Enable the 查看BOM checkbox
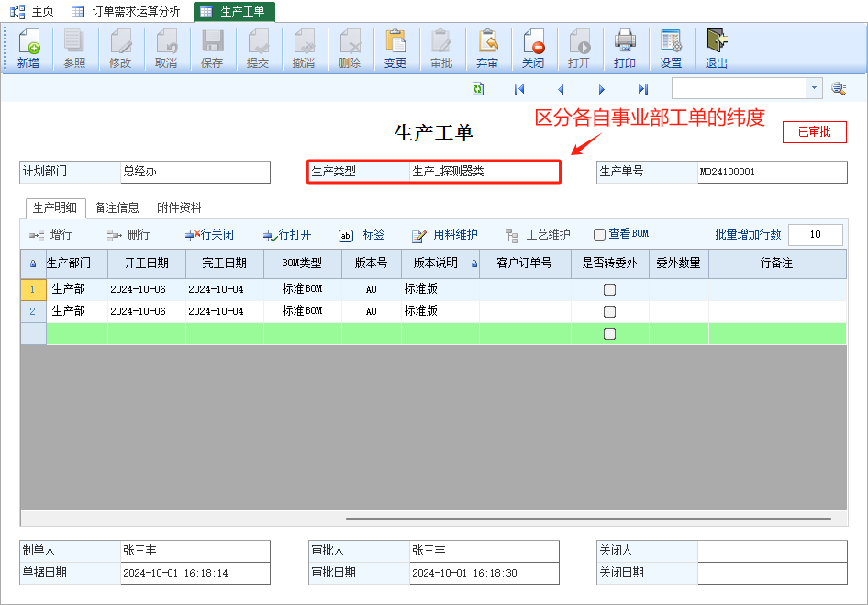The height and width of the screenshot is (605, 868). 600,234
